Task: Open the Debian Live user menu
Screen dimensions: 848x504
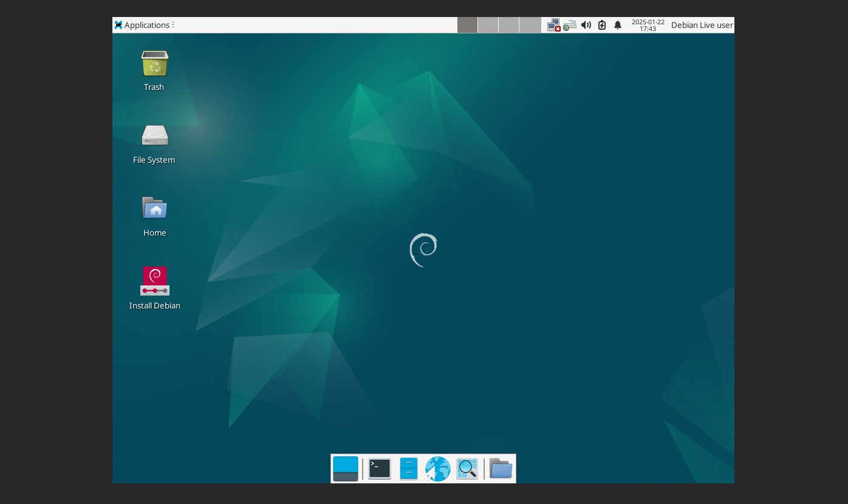Action: point(702,25)
